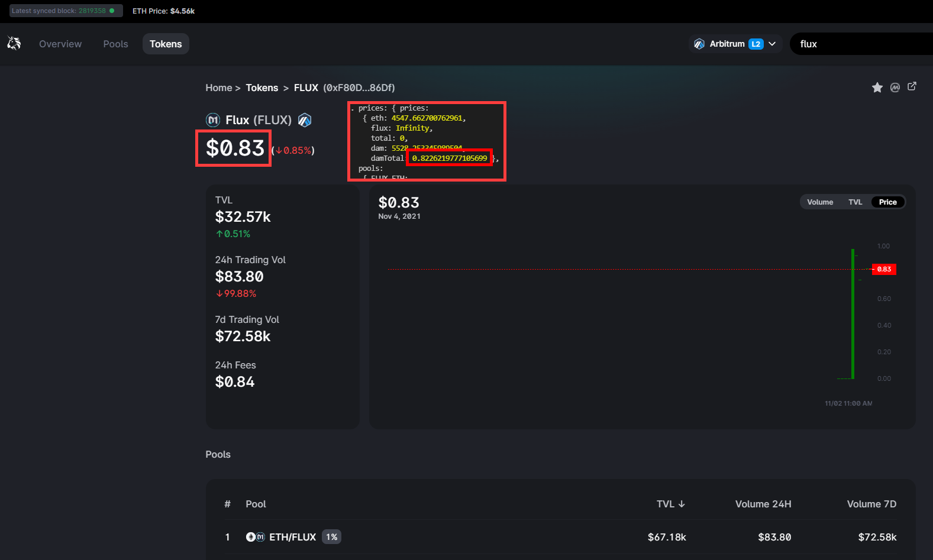Open external explorer link icon

pos(912,86)
